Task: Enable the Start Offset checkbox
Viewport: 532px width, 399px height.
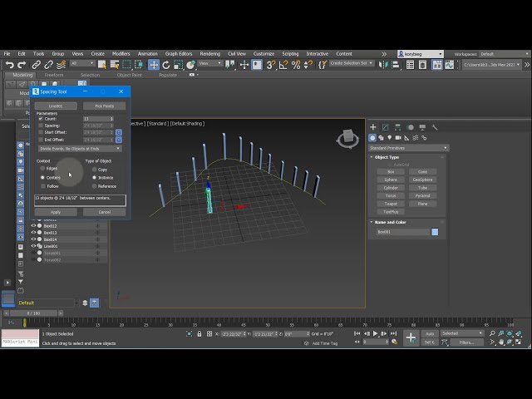Action: tap(41, 132)
